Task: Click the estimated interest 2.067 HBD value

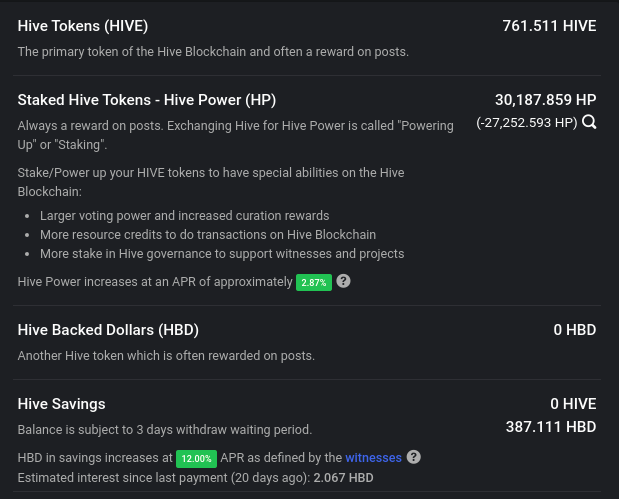Action: coord(343,478)
